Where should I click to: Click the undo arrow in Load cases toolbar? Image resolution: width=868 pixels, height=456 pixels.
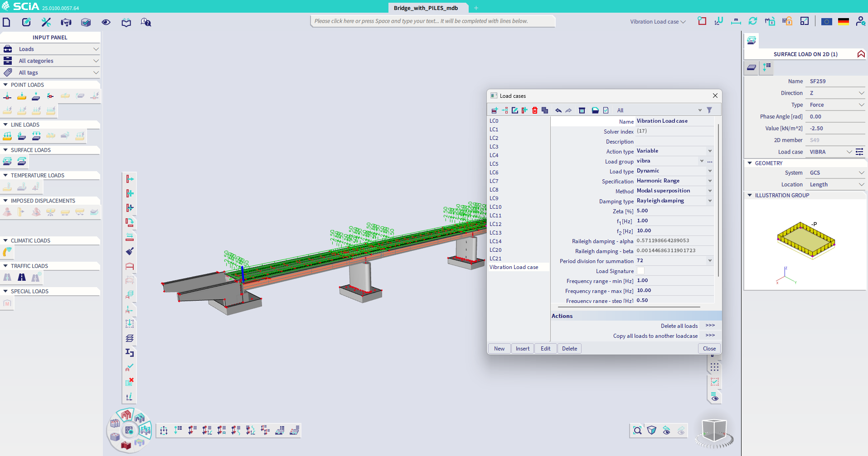coord(558,110)
